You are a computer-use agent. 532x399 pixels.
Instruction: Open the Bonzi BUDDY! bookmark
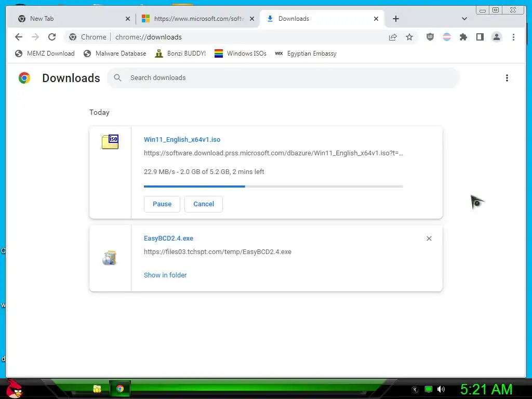[x=180, y=54]
